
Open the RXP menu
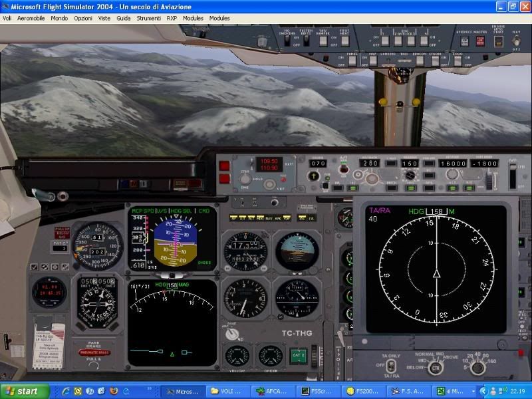pos(172,19)
